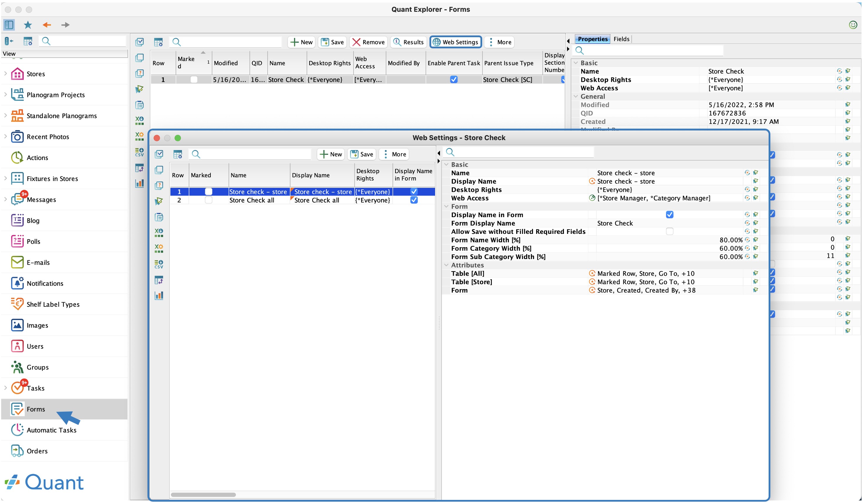Toggle Marked checkbox for Store Check all row
The width and height of the screenshot is (863, 504).
tap(208, 200)
